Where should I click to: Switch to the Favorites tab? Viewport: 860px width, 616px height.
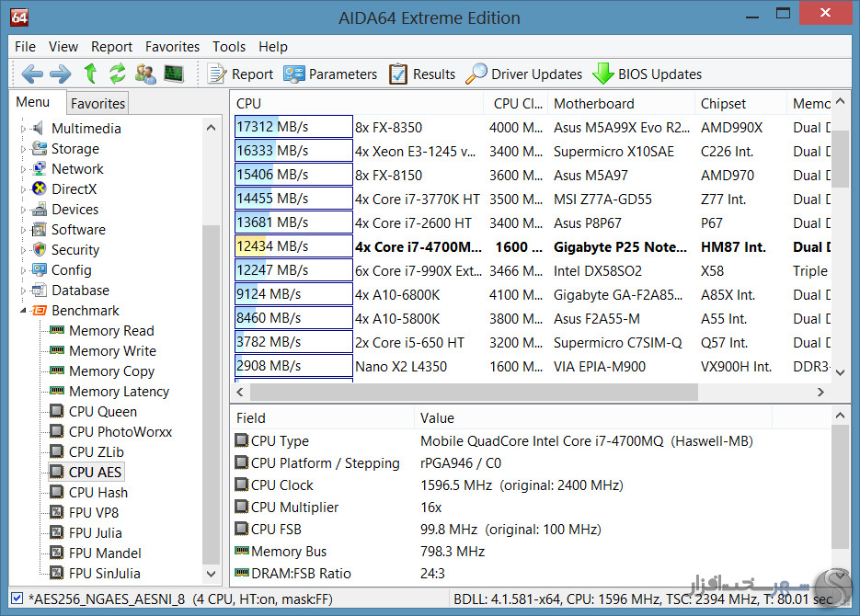click(x=97, y=103)
